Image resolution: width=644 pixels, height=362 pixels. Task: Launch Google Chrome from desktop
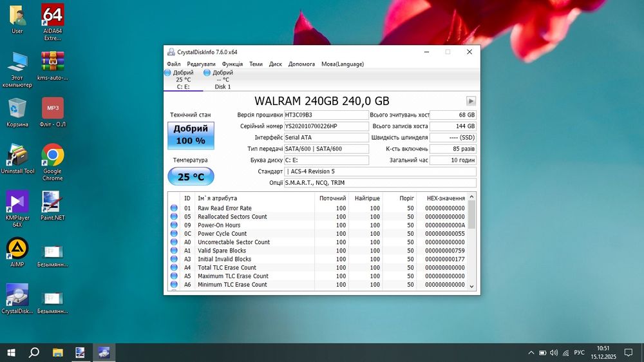pos(53,162)
